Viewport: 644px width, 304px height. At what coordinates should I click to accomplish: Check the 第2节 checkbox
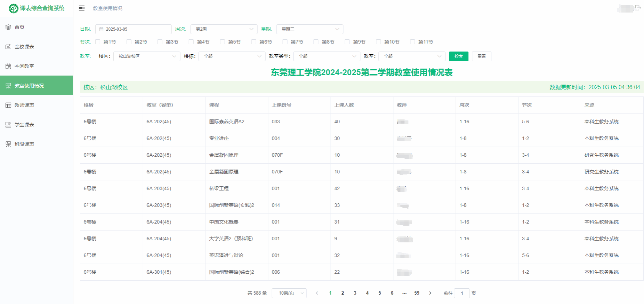129,42
